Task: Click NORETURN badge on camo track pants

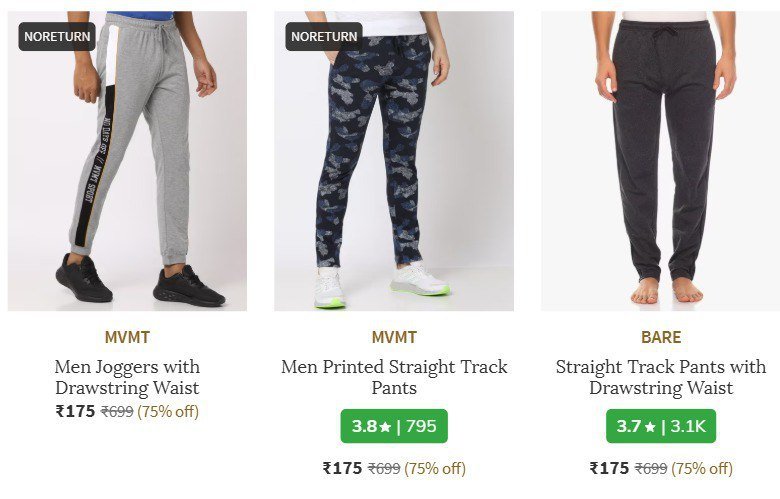Action: 324,37
